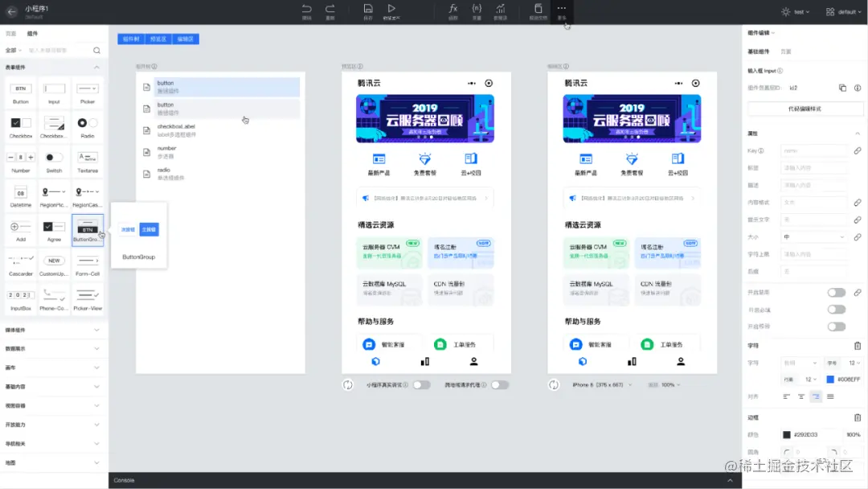Click the search magnifier in component panel
Screen dimensions: 868x489
pos(97,51)
